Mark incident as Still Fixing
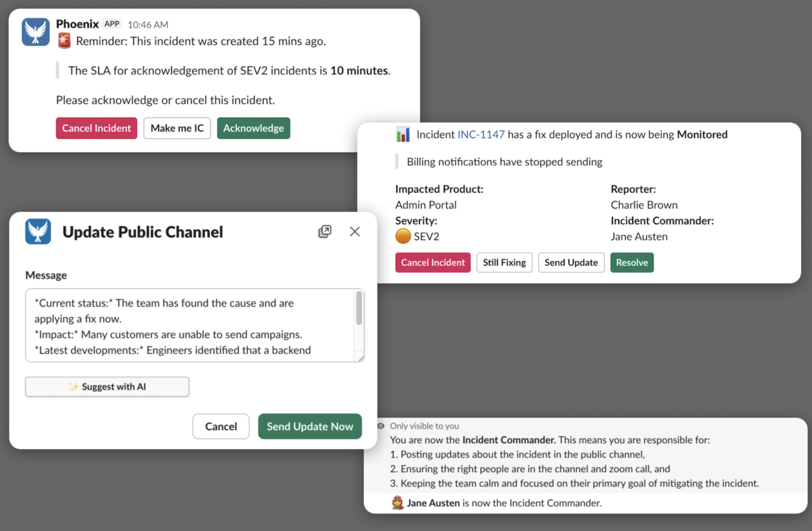 coord(504,262)
